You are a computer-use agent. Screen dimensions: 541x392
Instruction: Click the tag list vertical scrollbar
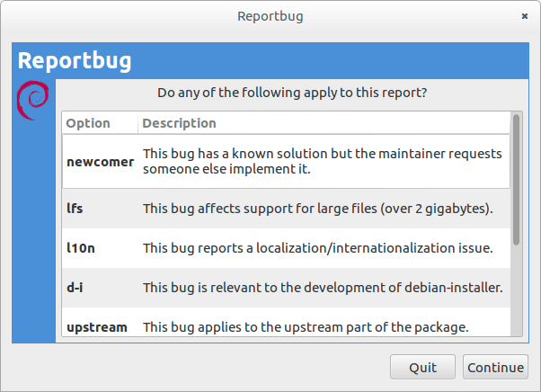[x=516, y=180]
